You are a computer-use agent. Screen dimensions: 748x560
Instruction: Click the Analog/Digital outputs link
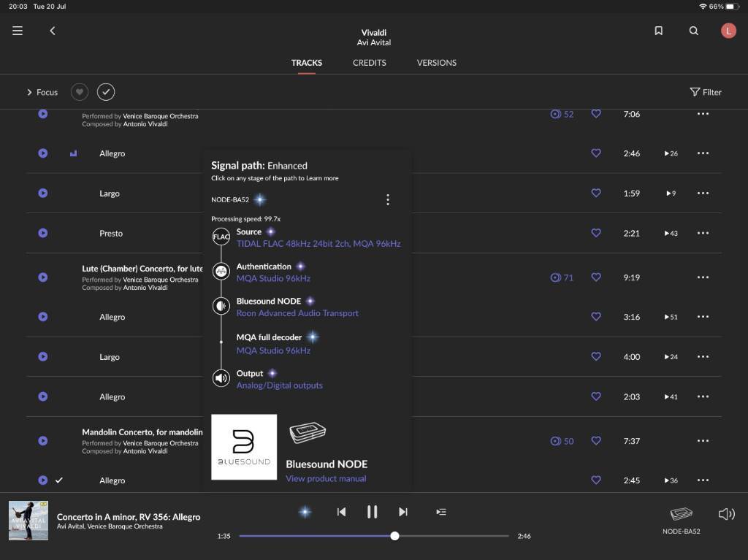click(x=280, y=386)
